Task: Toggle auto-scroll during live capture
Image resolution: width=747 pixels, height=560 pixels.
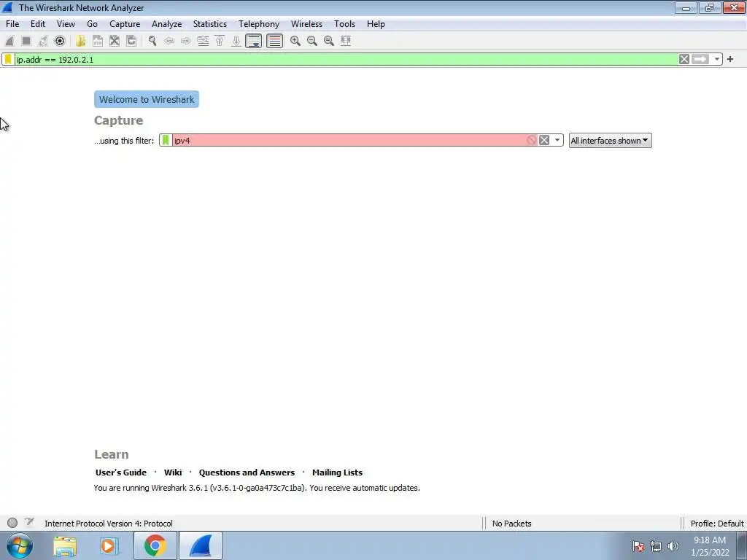Action: pos(253,41)
